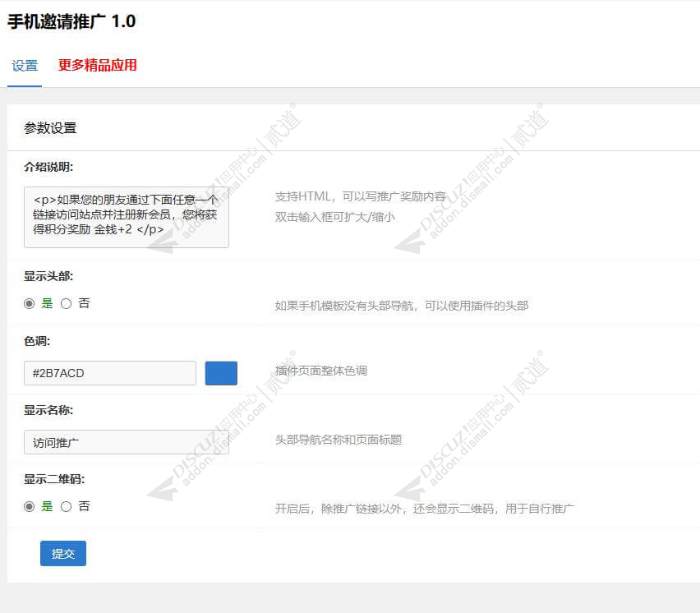Click the 手机邀请推广 1.0 title

(71, 21)
